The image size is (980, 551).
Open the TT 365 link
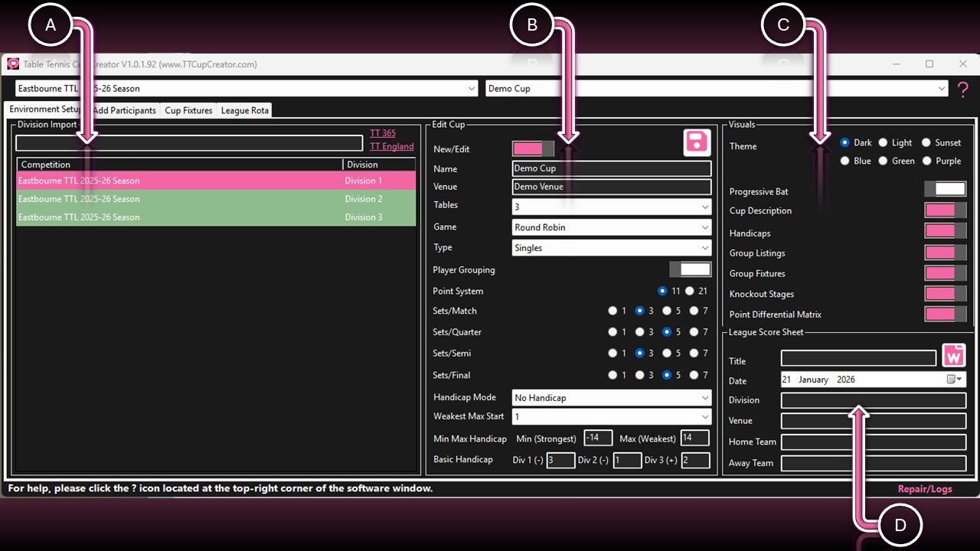pyautogui.click(x=383, y=133)
